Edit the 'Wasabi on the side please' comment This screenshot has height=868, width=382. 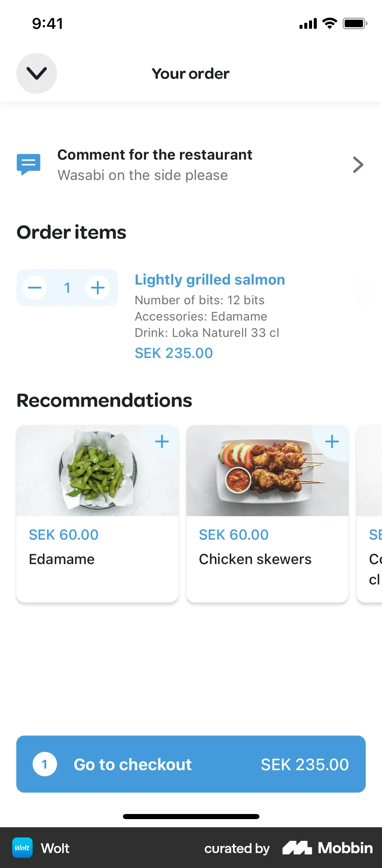(143, 176)
